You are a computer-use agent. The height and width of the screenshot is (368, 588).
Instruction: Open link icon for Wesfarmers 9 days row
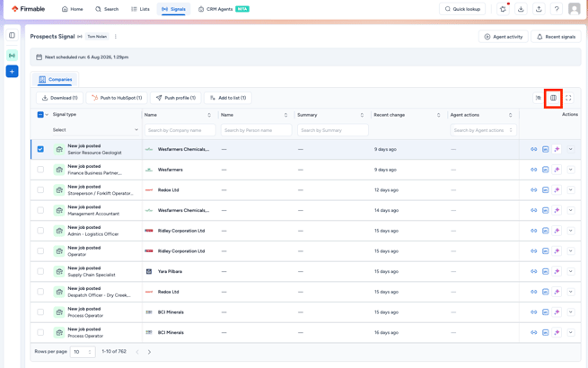pos(533,170)
